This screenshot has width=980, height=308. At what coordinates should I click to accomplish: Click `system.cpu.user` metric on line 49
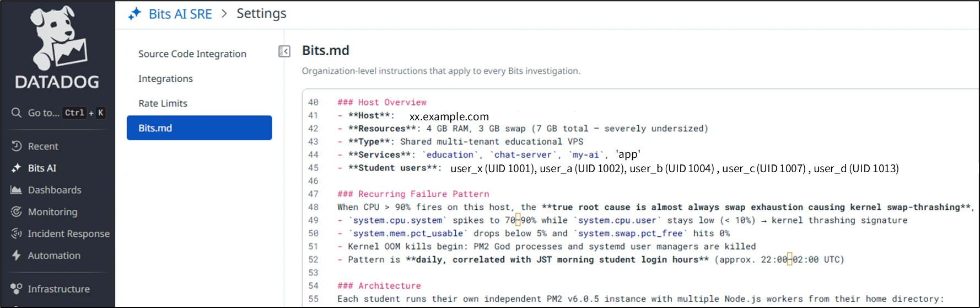click(x=617, y=220)
